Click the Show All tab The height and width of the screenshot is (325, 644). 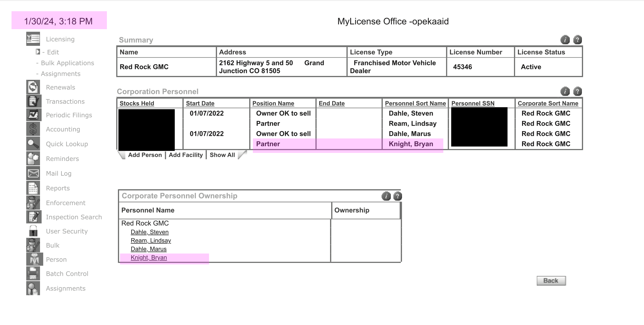[222, 155]
